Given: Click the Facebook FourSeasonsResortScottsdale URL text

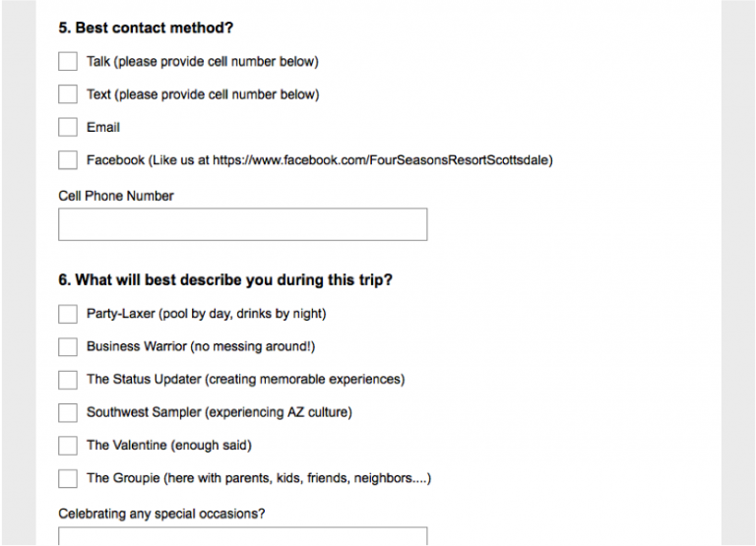Looking at the screenshot, I should (381, 160).
